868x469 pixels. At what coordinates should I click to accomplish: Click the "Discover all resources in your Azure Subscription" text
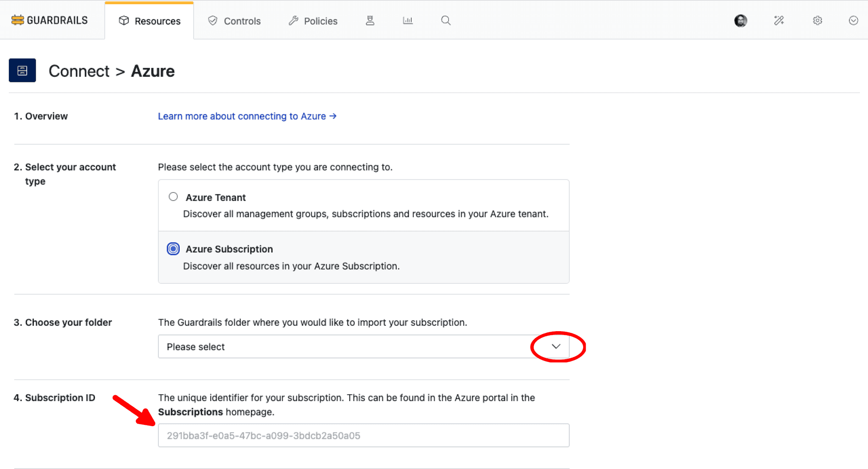click(x=291, y=266)
